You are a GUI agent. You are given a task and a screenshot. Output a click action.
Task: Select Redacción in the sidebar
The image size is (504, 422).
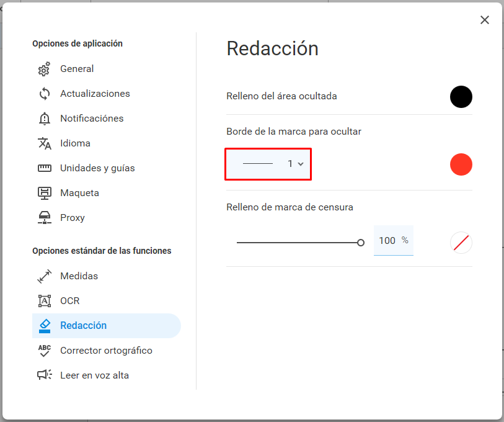point(107,326)
